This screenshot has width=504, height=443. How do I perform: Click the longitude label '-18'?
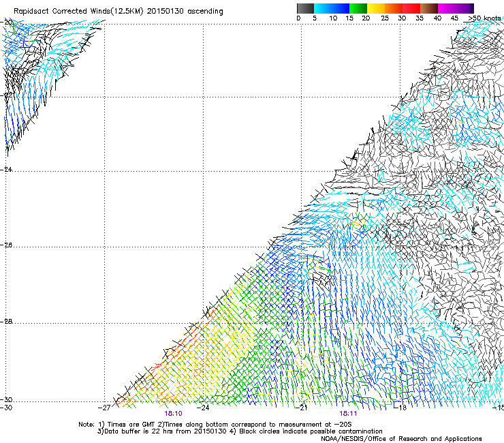coord(400,408)
